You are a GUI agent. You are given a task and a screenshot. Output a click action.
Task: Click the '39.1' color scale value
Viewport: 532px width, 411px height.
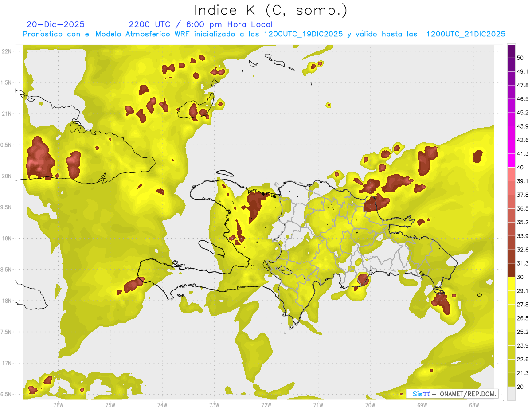click(523, 181)
